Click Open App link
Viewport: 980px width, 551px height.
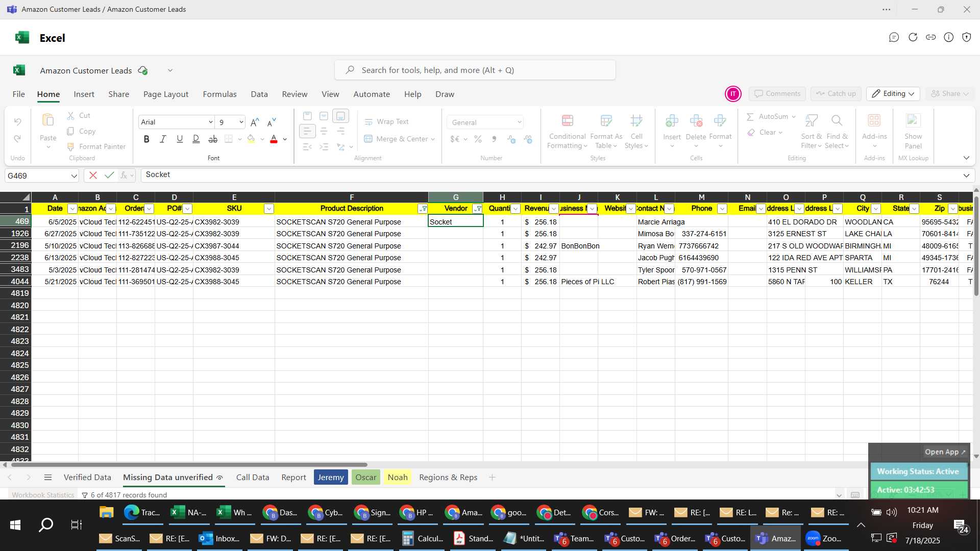tap(945, 452)
